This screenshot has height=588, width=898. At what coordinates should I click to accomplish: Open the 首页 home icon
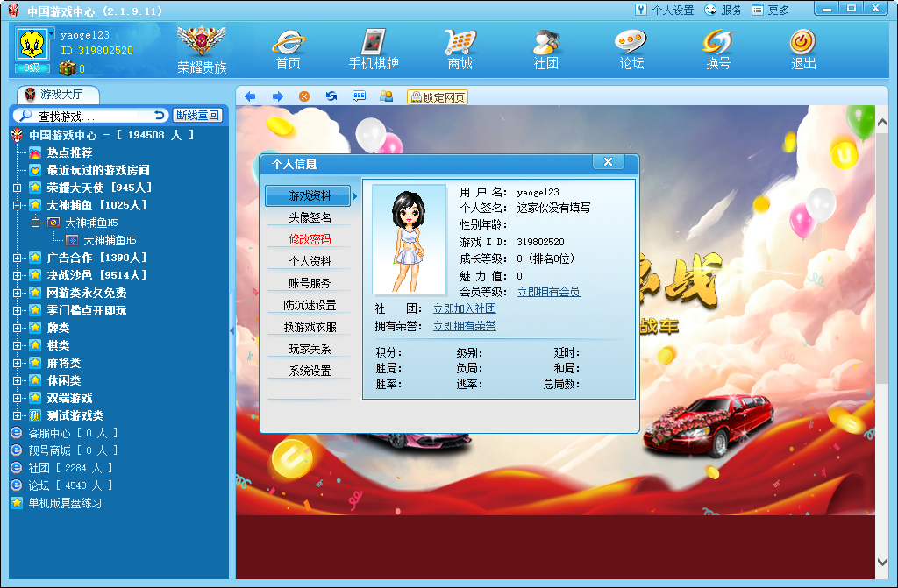(289, 50)
